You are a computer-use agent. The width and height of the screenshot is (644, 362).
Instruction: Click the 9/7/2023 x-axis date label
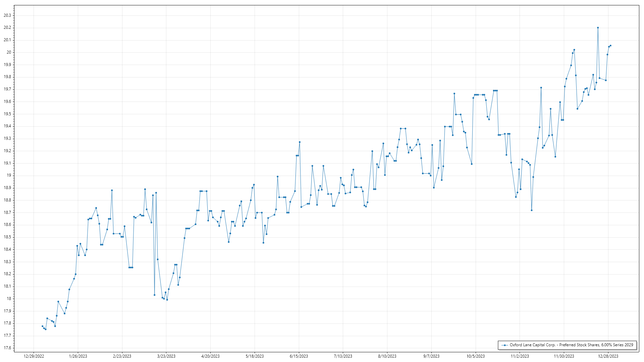431,356
